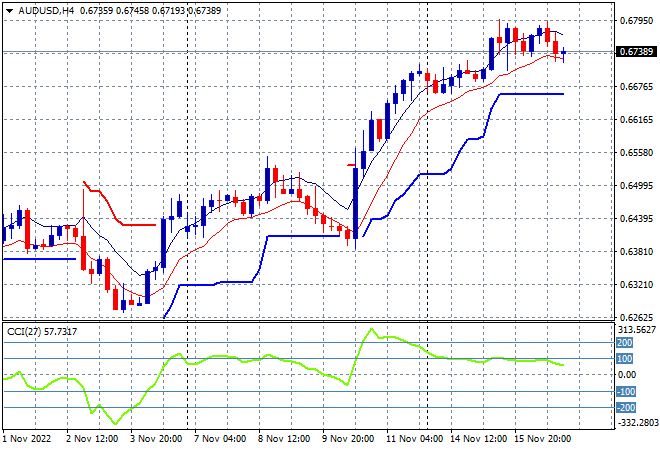Open the AUDUSD,H4 chart dropdown arrow

9,11
